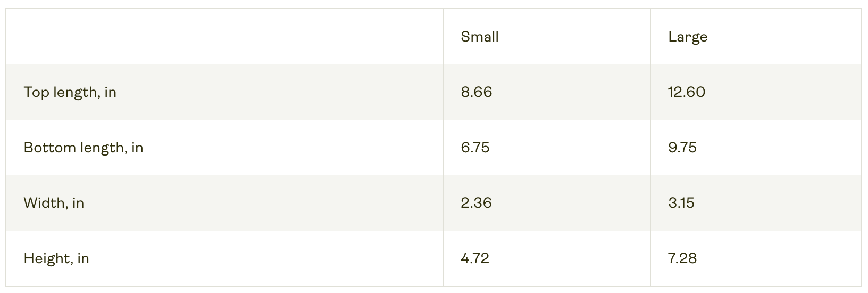This screenshot has height=293, width=868.
Task: Click the Small column header
Action: coord(480,37)
